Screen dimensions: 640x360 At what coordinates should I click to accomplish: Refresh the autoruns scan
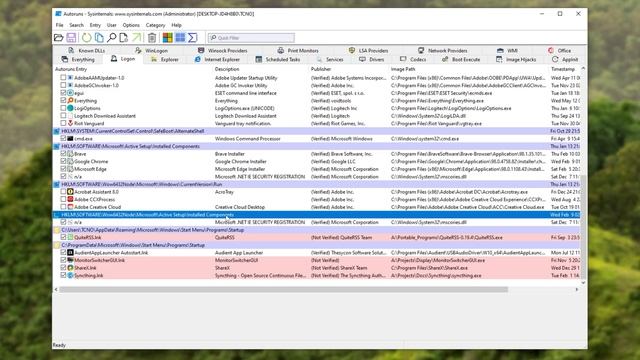[87, 38]
